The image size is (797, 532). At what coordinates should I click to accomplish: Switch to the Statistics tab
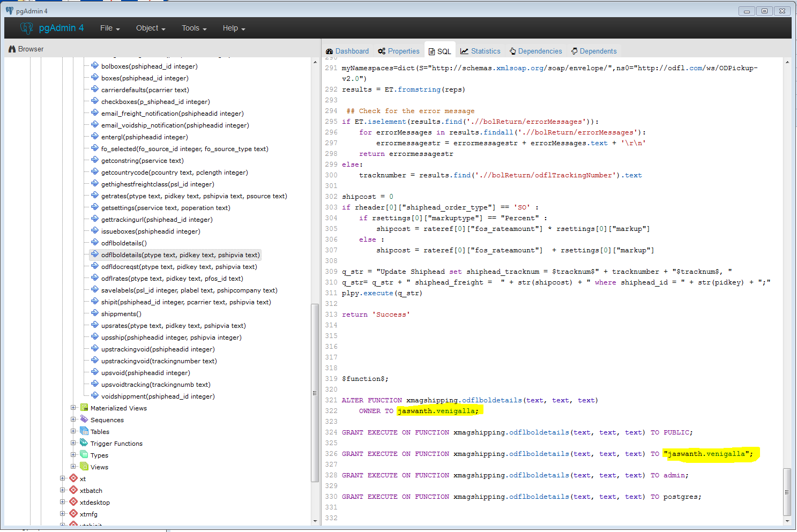[480, 51]
